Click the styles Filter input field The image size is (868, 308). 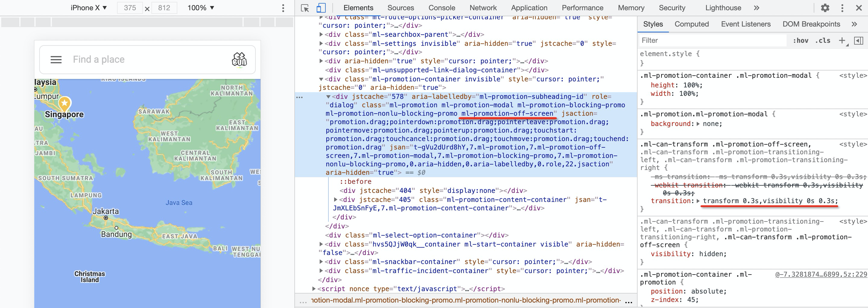[x=713, y=40]
